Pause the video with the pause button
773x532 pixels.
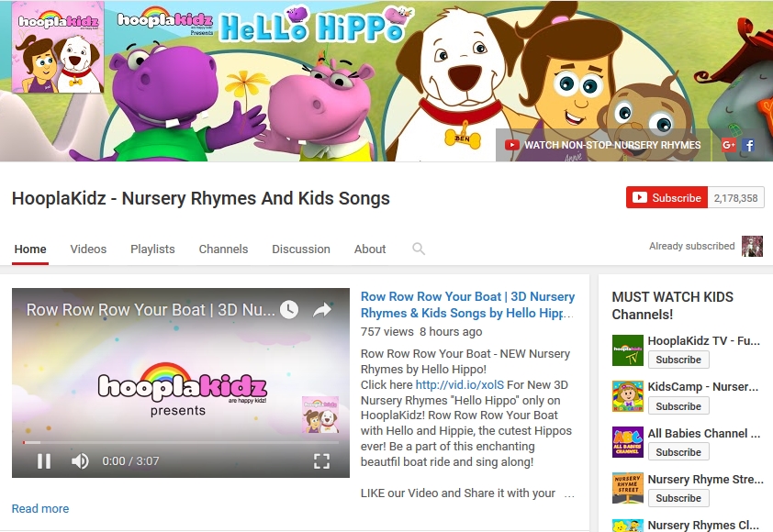pyautogui.click(x=44, y=461)
